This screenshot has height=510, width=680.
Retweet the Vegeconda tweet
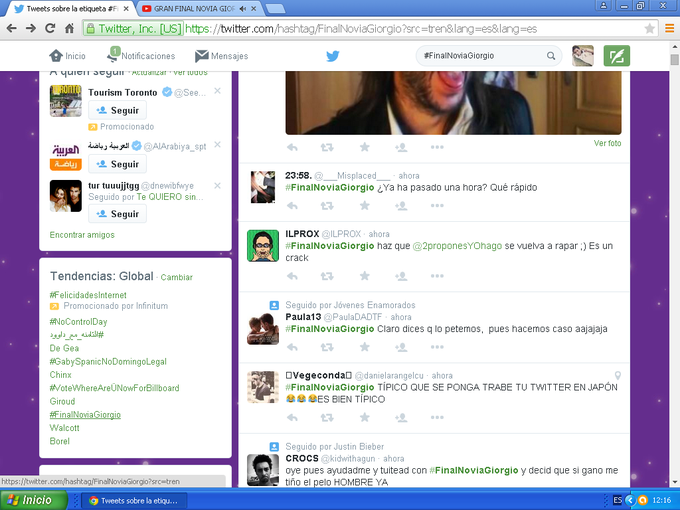pyautogui.click(x=327, y=417)
